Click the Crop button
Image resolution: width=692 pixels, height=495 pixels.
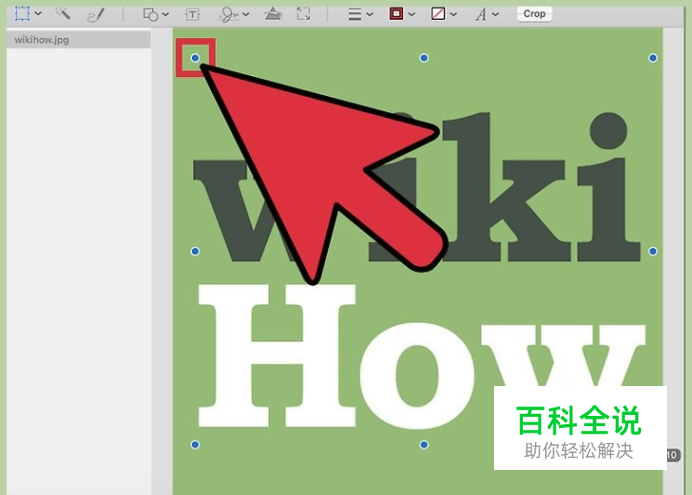tap(534, 14)
